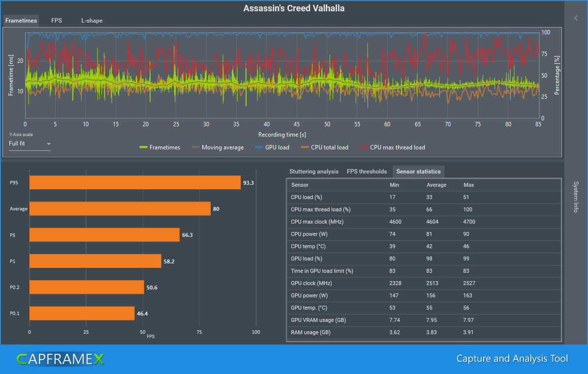The height and width of the screenshot is (374, 588).
Task: Select the Frametimes tab
Action: tap(21, 21)
